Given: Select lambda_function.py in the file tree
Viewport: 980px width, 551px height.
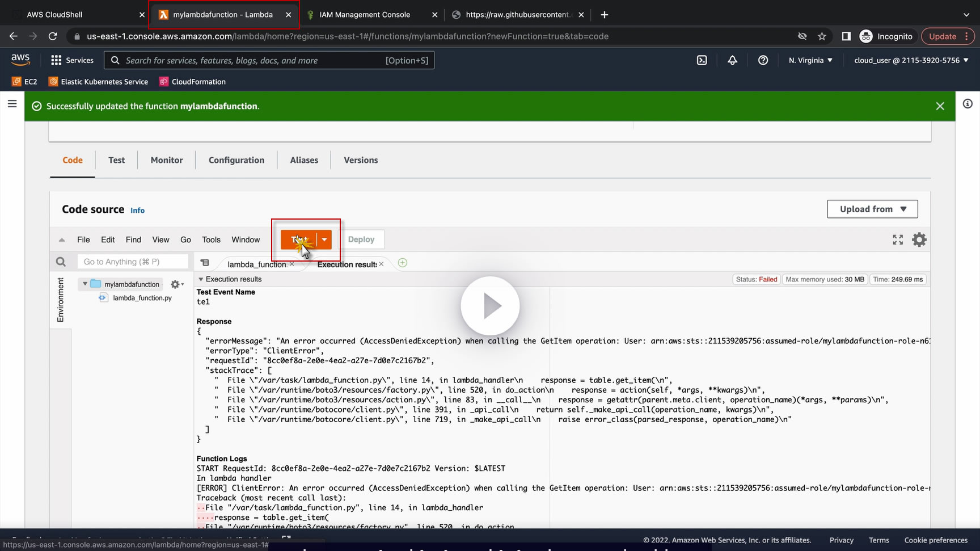Looking at the screenshot, I should tap(142, 298).
